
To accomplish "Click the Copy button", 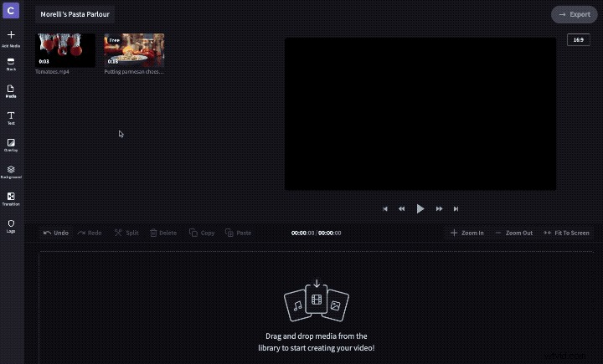I will pyautogui.click(x=202, y=233).
